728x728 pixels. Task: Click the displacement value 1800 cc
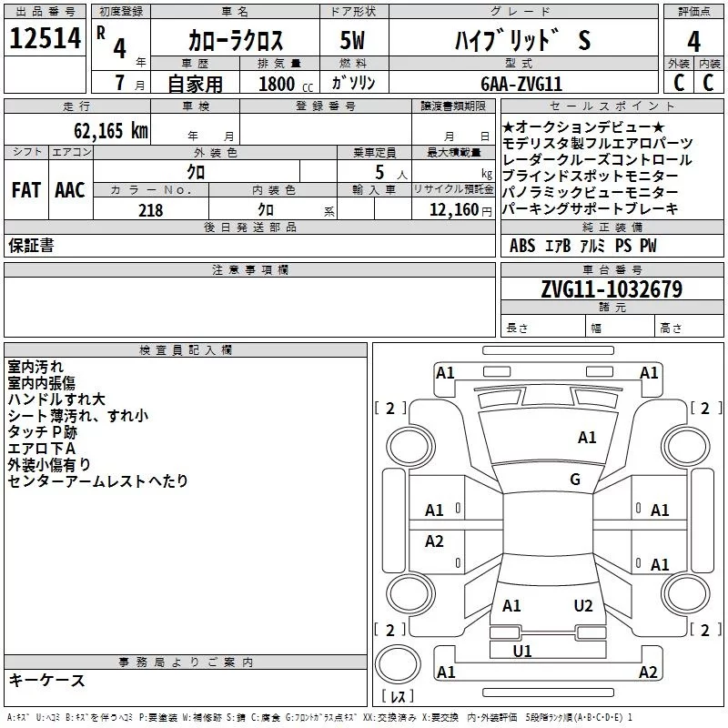(x=286, y=84)
